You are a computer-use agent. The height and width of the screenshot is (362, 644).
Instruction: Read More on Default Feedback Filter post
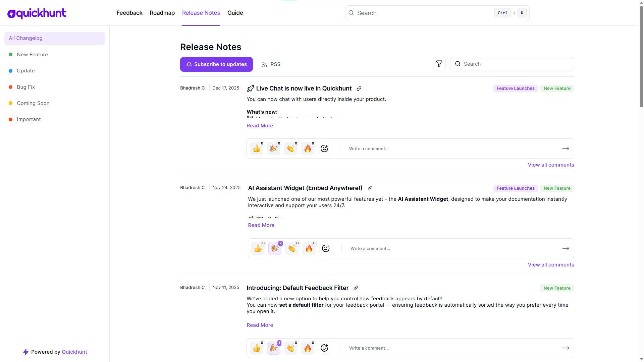coord(260,325)
